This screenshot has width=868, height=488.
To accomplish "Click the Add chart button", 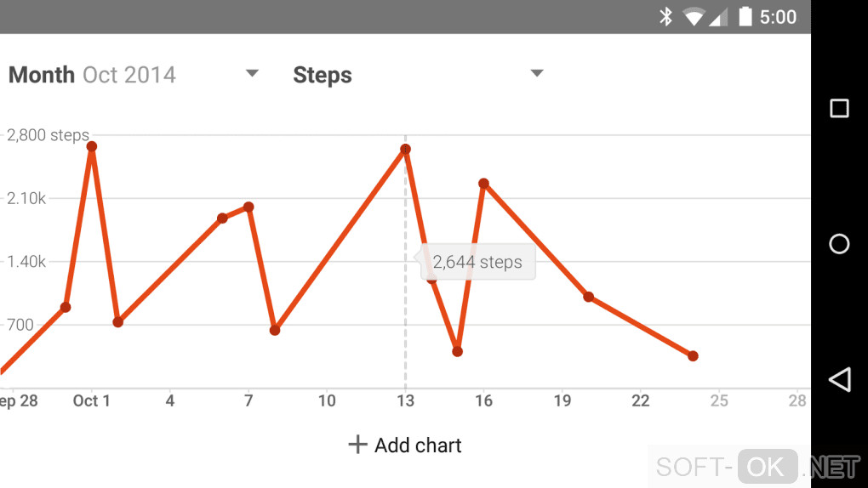I will [405, 445].
